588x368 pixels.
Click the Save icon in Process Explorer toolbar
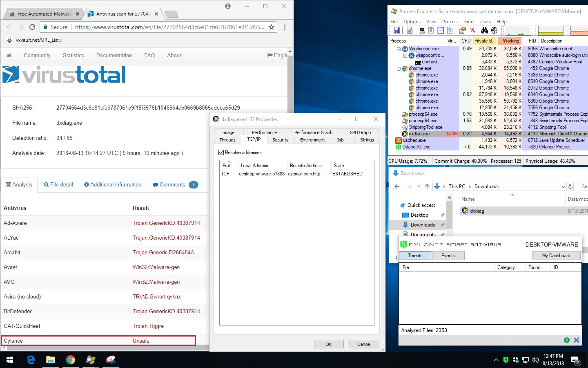(x=396, y=30)
